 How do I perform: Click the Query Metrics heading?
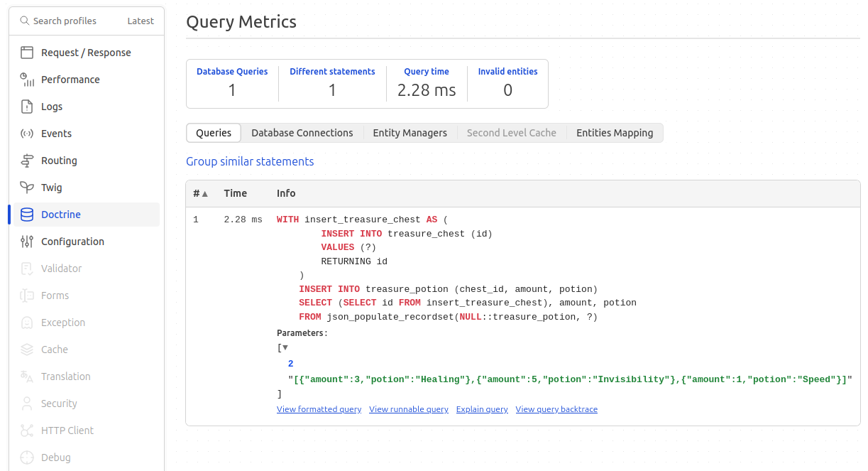241,21
